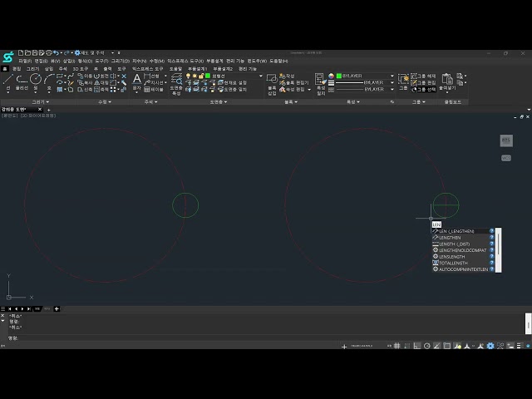This screenshot has width=532, height=399.
Task: Click the New file icon in quick toolbar
Action: [21, 52]
